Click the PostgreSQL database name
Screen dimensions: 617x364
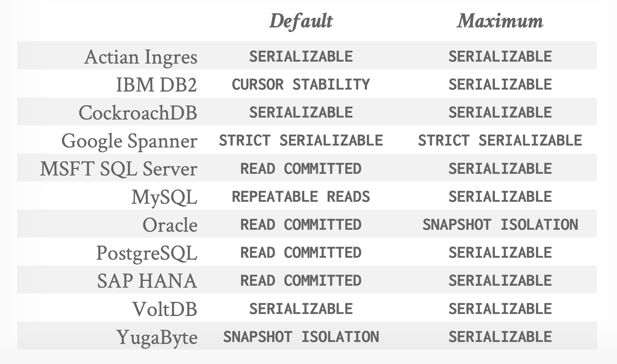[147, 253]
